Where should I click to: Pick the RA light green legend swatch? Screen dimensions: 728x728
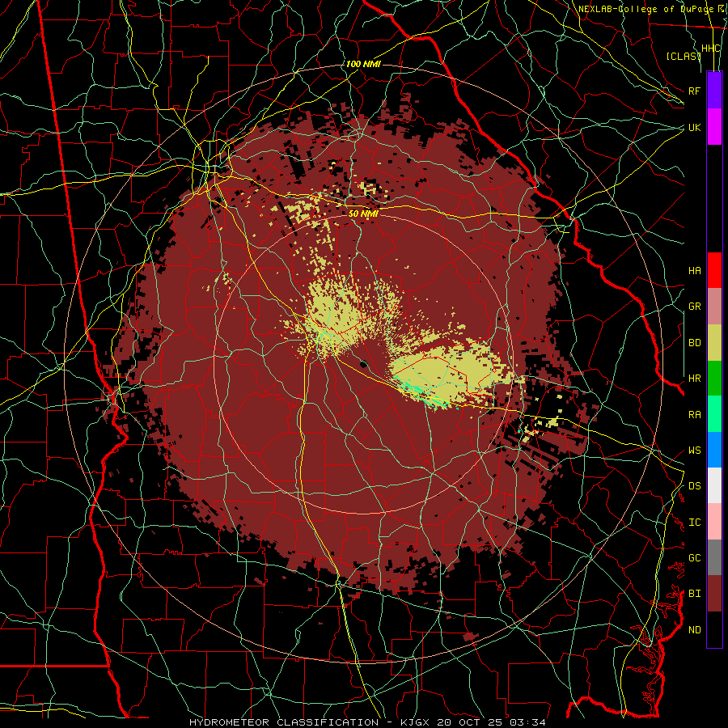coord(714,414)
